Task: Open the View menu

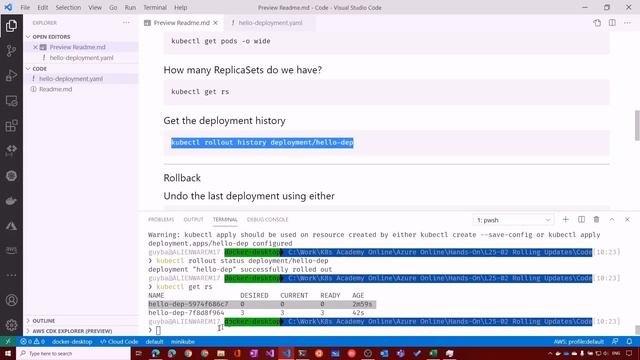Action: (95, 7)
